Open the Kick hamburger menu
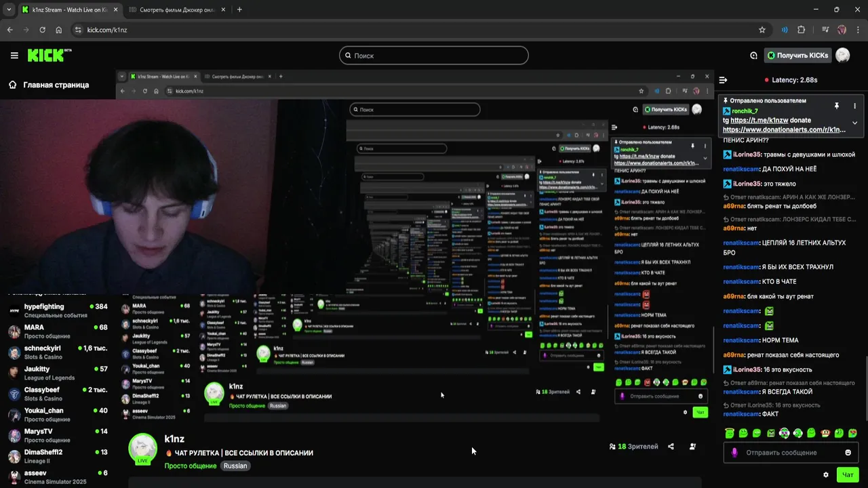868x488 pixels. (14, 56)
